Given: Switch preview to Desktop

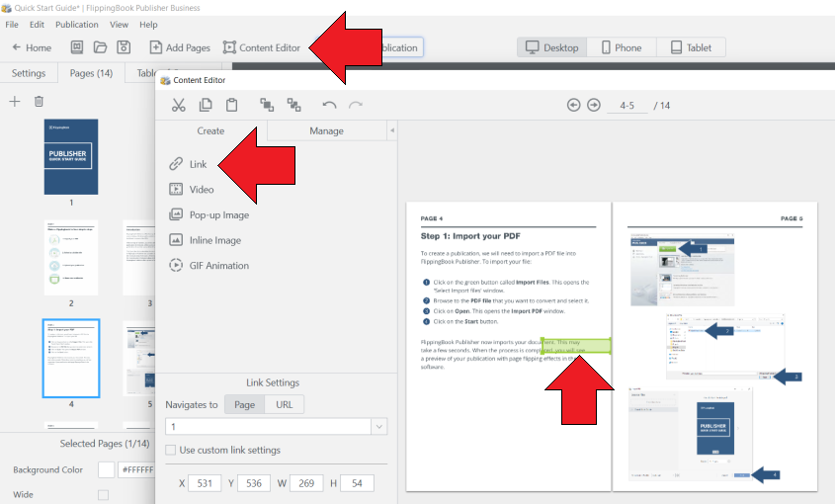Looking at the screenshot, I should point(551,47).
